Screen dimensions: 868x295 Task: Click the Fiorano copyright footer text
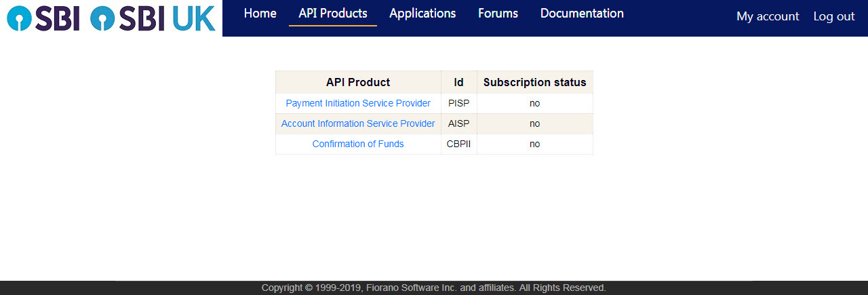434,288
